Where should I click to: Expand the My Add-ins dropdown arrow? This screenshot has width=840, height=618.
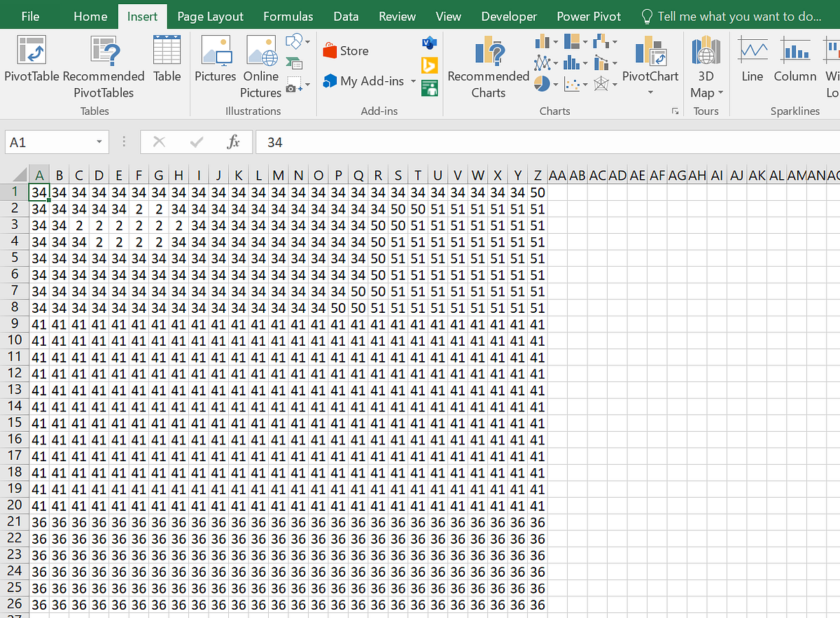pyautogui.click(x=413, y=81)
